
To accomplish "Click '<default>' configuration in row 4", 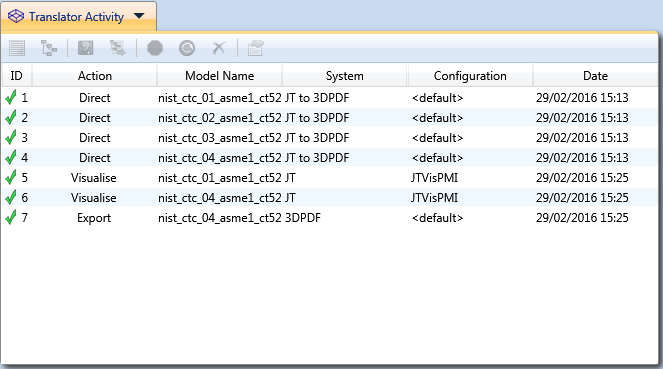I will pyautogui.click(x=437, y=158).
